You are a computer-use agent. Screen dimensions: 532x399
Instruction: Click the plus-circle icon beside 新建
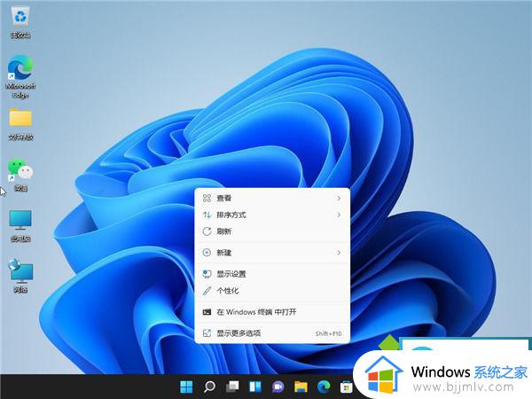click(x=207, y=253)
